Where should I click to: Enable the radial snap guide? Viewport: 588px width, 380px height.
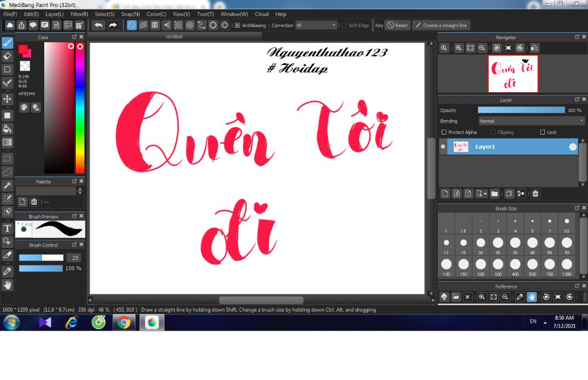[x=178, y=25]
